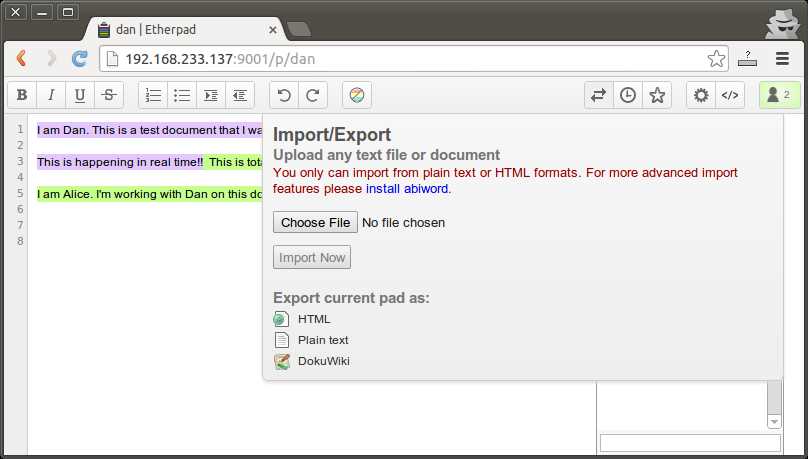This screenshot has width=808, height=459.
Task: Click the Choose File button
Action: [x=315, y=223]
